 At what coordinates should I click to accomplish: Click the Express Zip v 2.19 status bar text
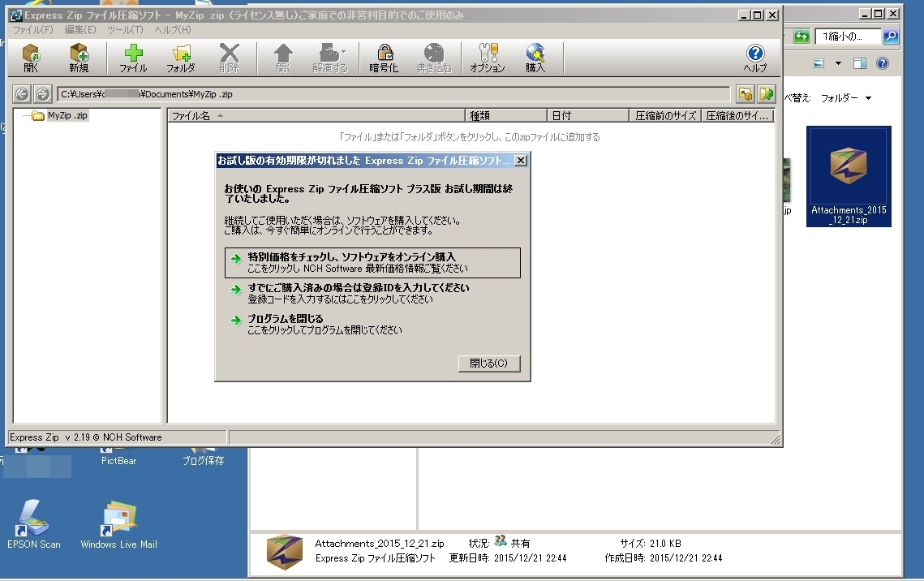click(85, 437)
